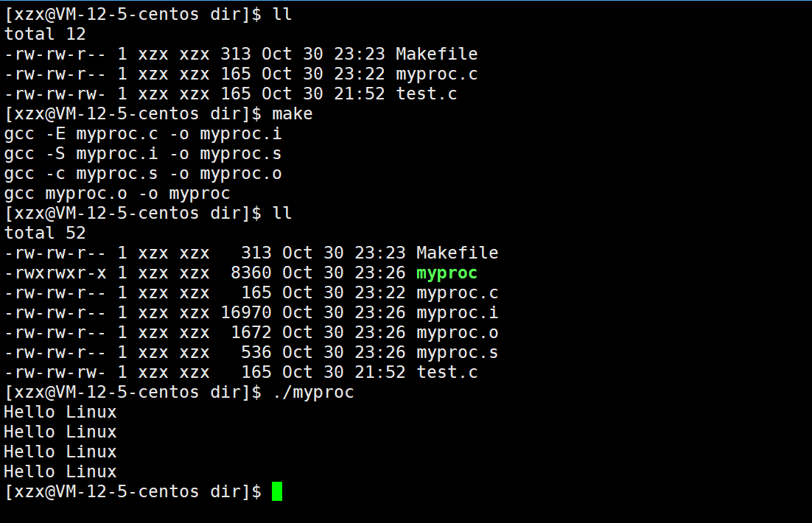Image resolution: width=812 pixels, height=523 pixels.
Task: Click the last 'Hello Linux' output line
Action: pyautogui.click(x=60, y=471)
